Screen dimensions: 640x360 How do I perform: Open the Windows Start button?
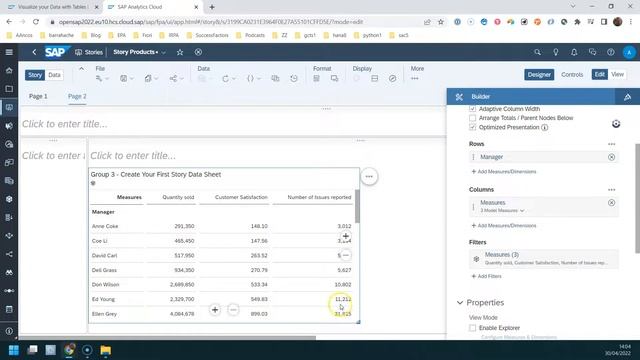tap(13, 350)
